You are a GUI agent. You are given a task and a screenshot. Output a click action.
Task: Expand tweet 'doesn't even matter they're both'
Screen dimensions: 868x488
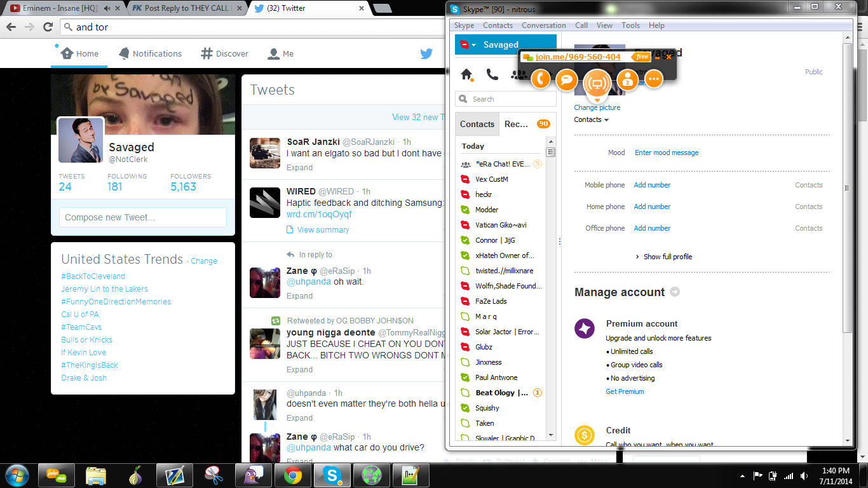(x=299, y=418)
